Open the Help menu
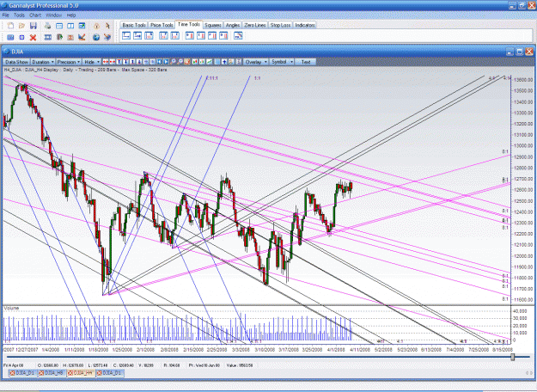Image resolution: width=537 pixels, height=392 pixels. click(x=71, y=15)
